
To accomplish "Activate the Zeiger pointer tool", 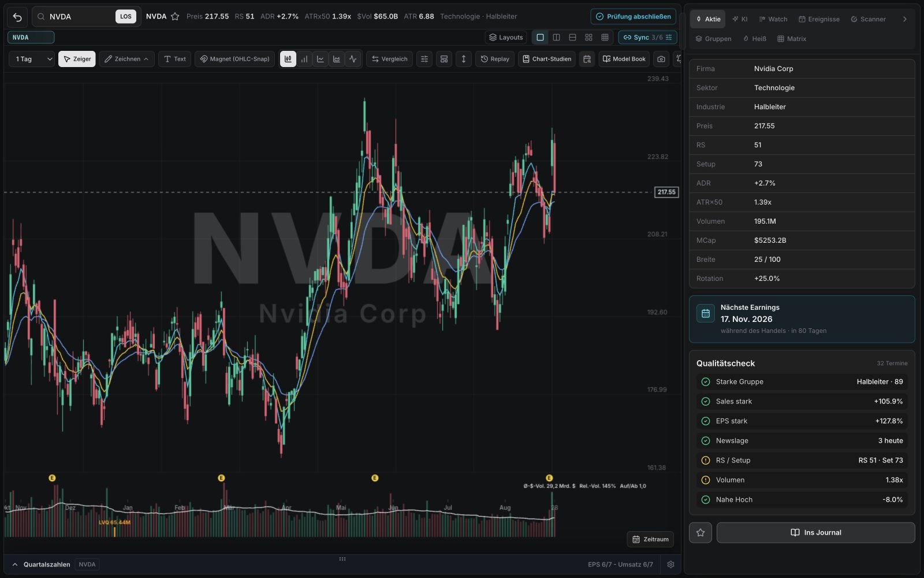I will coord(77,59).
